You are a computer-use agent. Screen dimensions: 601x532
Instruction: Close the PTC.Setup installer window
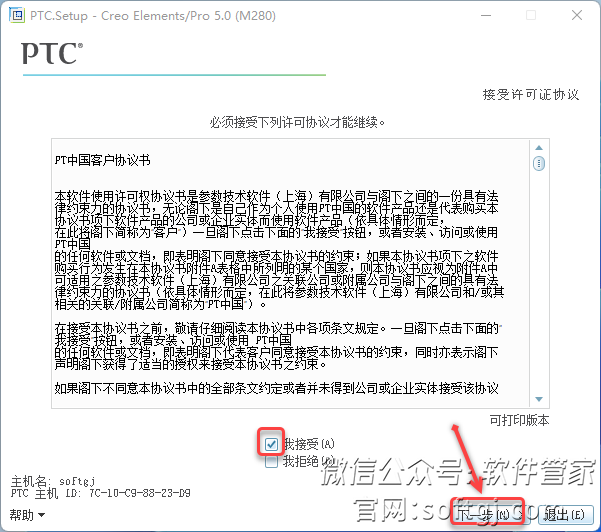(577, 15)
